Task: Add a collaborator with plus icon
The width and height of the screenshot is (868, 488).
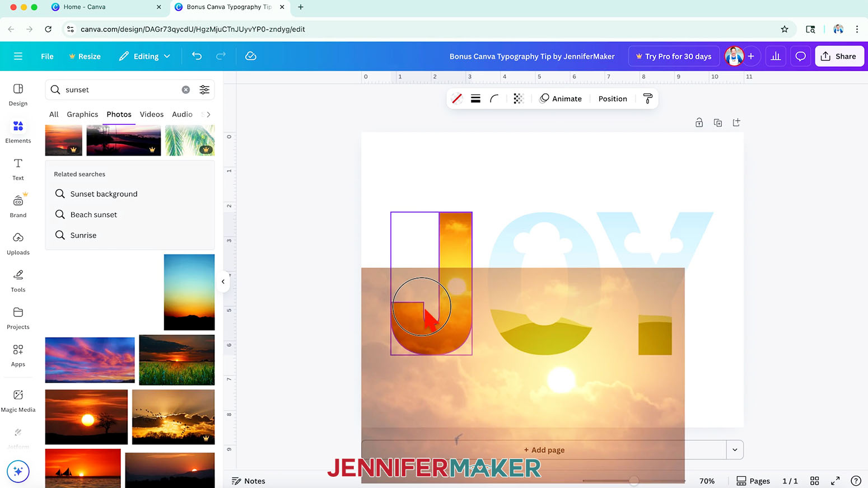Action: (751, 56)
